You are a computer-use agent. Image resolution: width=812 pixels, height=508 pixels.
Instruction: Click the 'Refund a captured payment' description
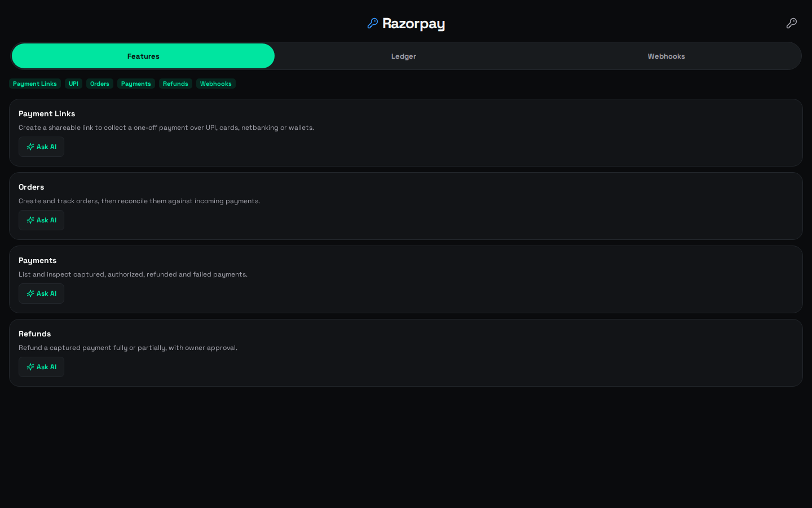click(x=128, y=348)
